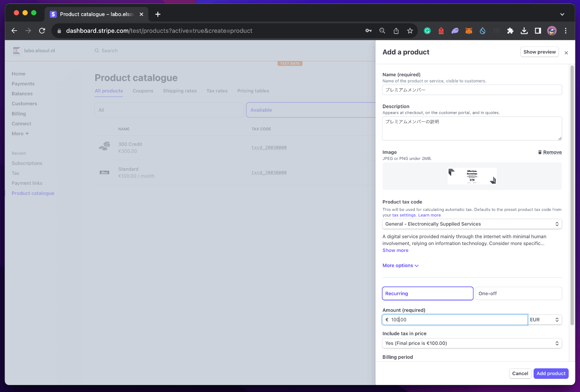Click inside the Amount input field

[x=454, y=319]
